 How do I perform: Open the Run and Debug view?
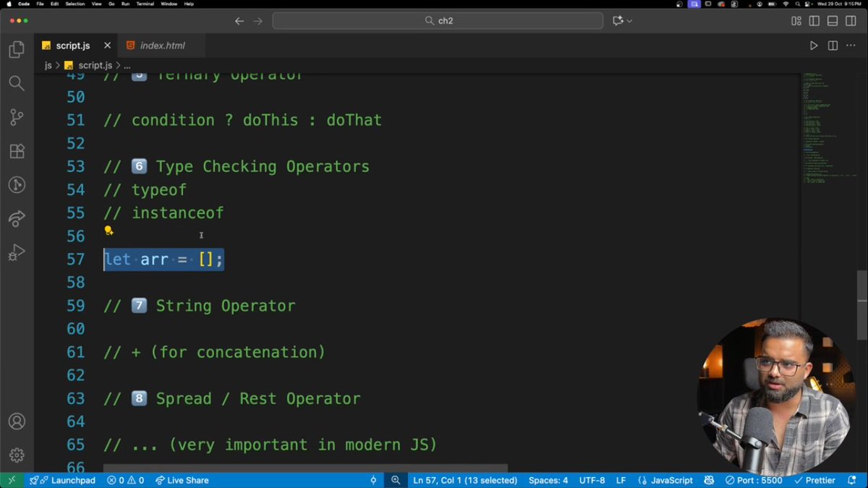17,252
